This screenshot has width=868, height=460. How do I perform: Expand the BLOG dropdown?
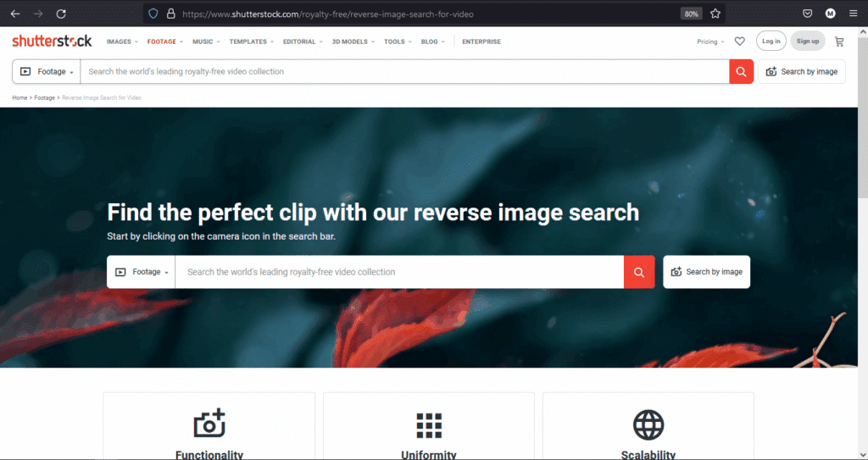[433, 42]
